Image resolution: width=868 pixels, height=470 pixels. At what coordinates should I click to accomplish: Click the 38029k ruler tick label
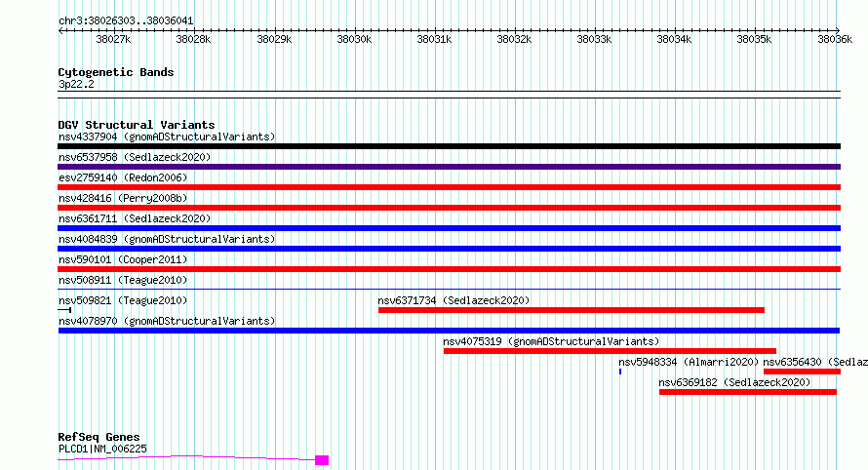tap(274, 39)
